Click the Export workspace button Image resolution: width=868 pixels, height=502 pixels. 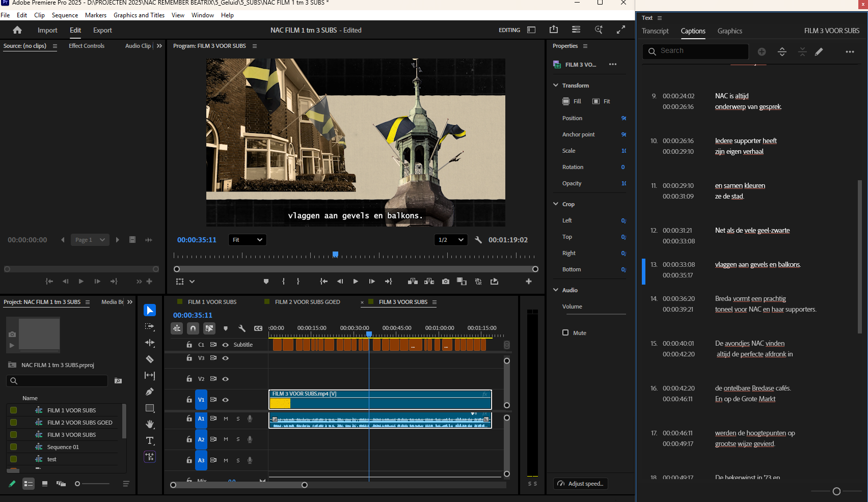coord(102,31)
